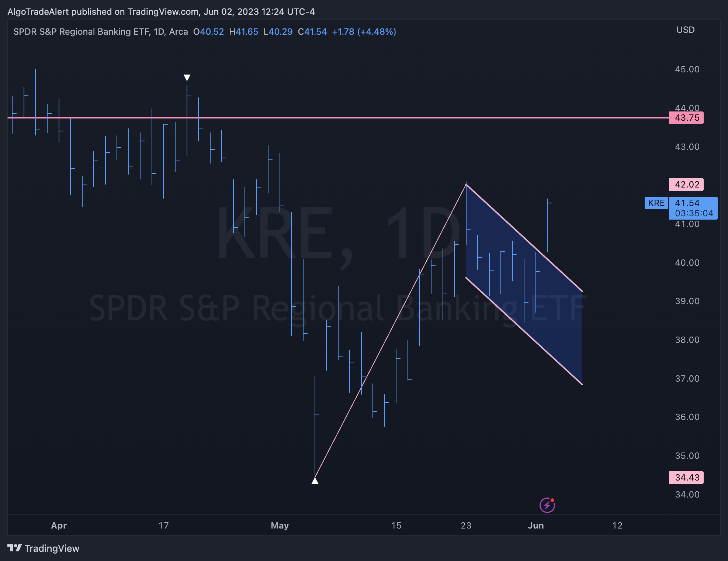This screenshot has height=561, width=728.
Task: Click the 36.00 price axis label
Action: point(687,417)
